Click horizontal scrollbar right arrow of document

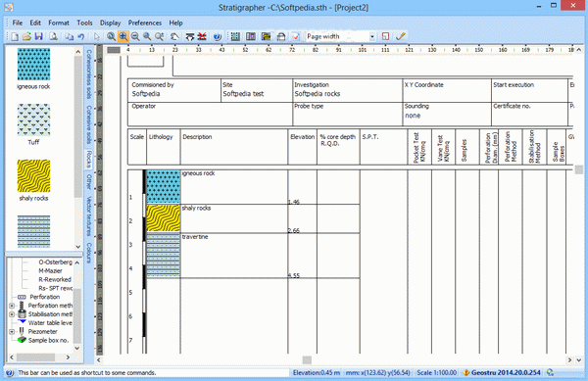coord(569,360)
